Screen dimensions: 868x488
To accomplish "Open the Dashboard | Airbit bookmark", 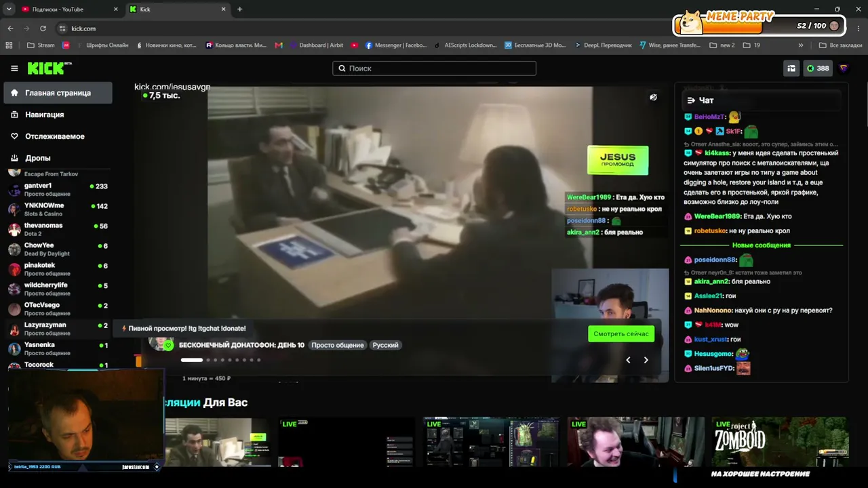I will (316, 45).
